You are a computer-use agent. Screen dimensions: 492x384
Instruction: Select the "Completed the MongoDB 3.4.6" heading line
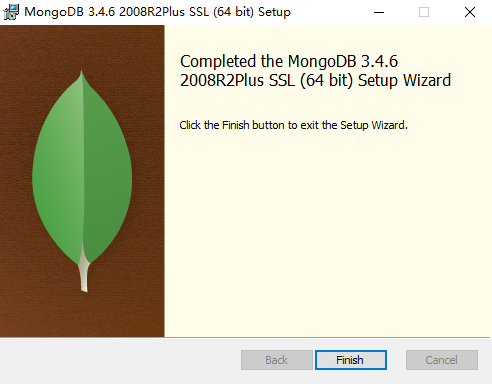point(289,61)
